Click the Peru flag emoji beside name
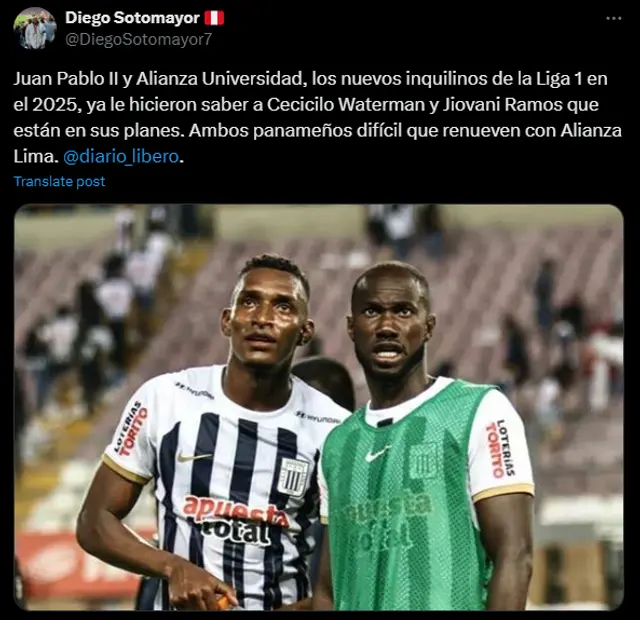Viewport: 640px width, 620px height. (x=214, y=18)
